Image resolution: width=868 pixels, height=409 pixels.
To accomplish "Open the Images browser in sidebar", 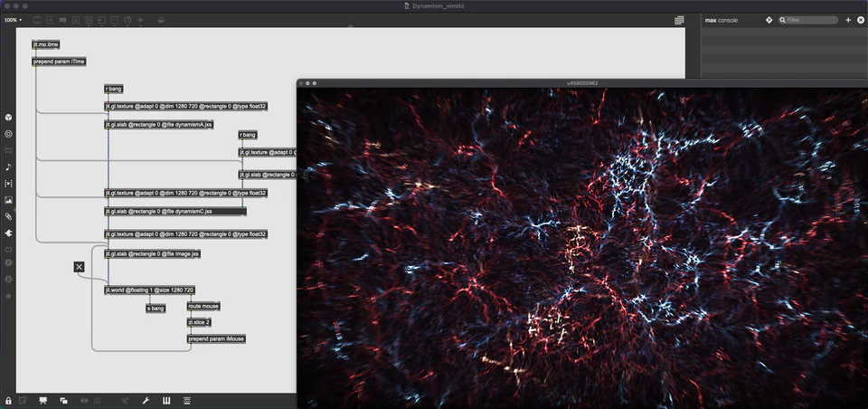I will pos(8,200).
